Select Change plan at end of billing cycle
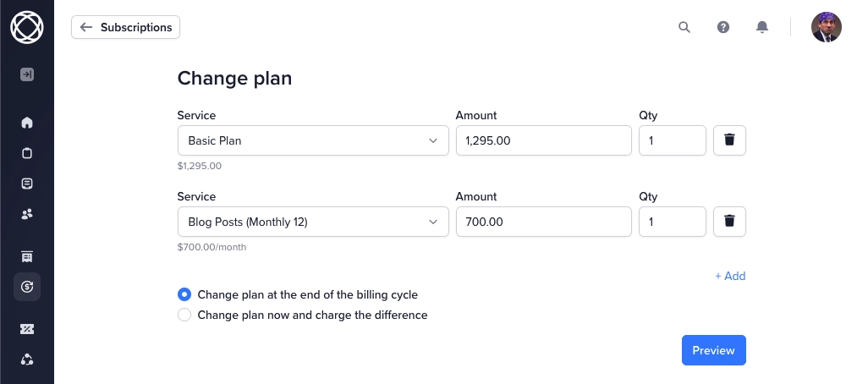868x384 pixels. [297, 294]
